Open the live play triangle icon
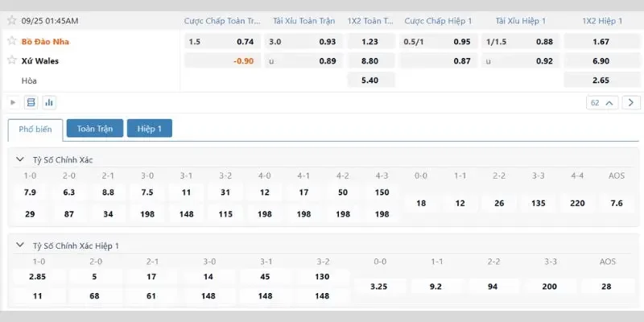The image size is (644, 322). tap(13, 102)
